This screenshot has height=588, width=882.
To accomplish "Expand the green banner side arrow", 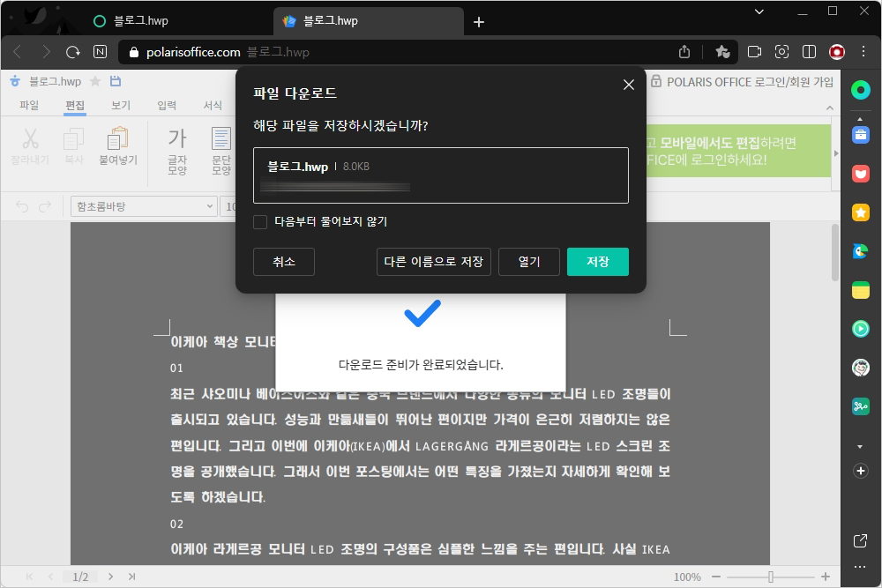I will click(836, 153).
